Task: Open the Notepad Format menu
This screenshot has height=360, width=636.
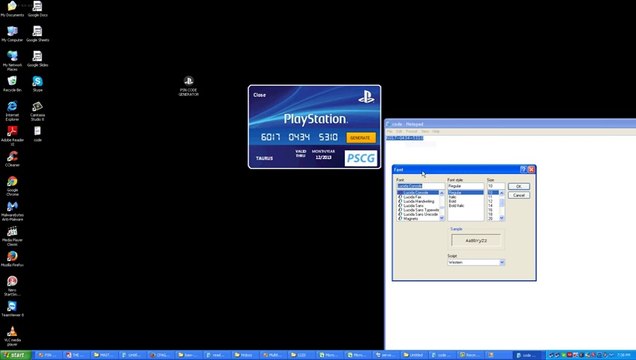Action: click(x=411, y=131)
